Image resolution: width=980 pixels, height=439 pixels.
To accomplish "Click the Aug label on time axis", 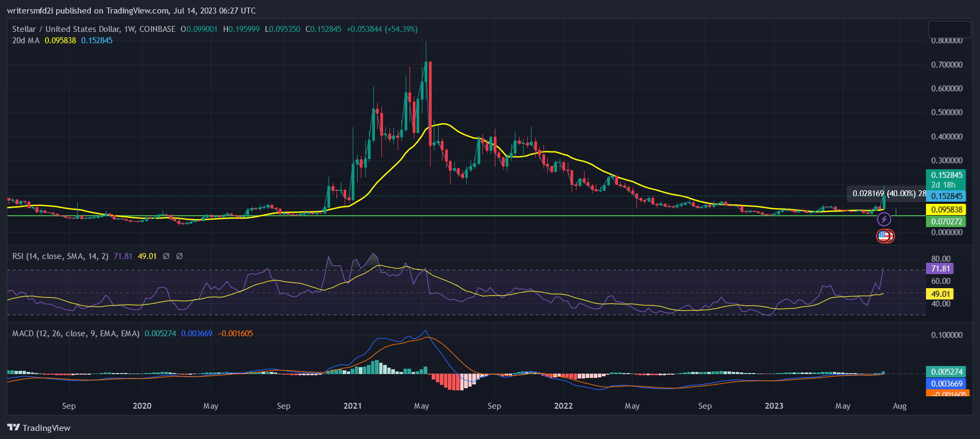I will [900, 406].
